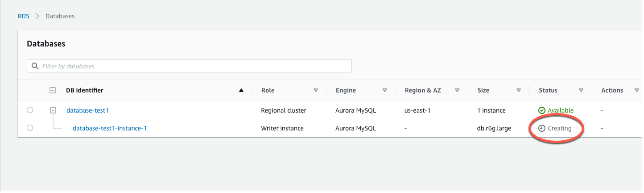Open the database-test1-instance-1 link
This screenshot has height=193, width=644.
(110, 128)
